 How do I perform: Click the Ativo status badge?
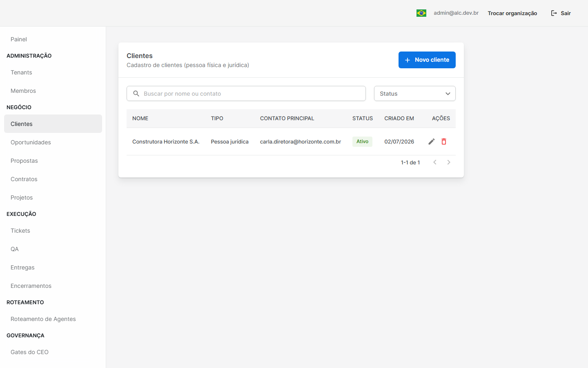click(362, 141)
